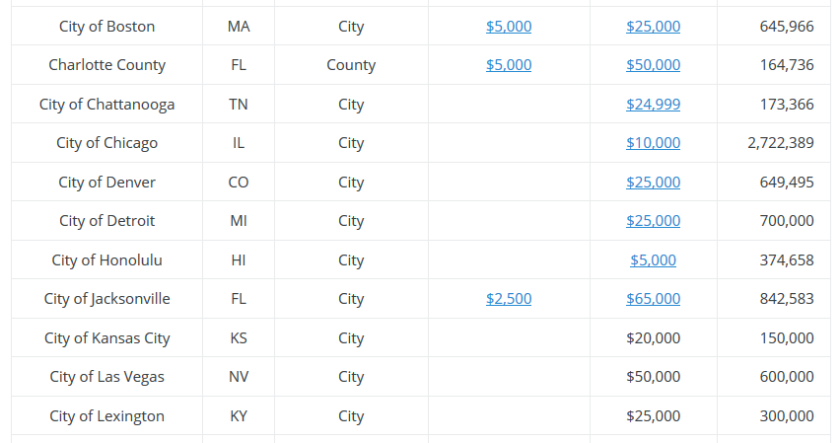Viewport: 840px width, 443px height.
Task: Click the Charlotte County name cell
Action: (107, 65)
